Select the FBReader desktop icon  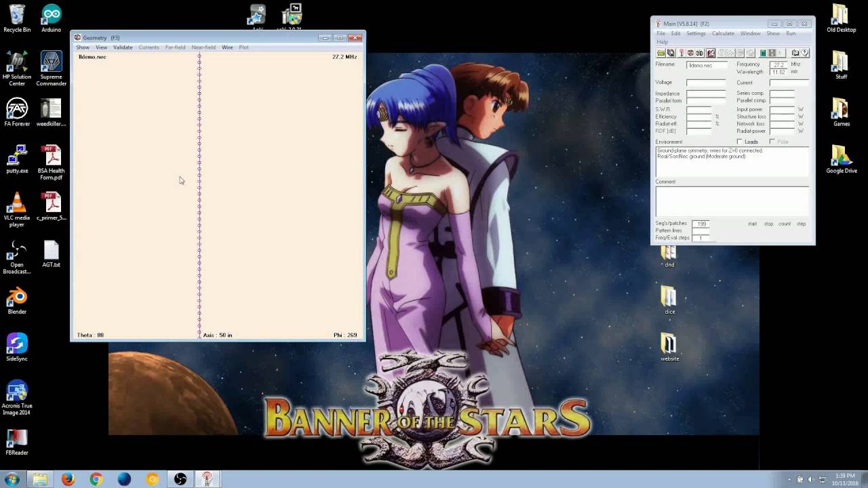pyautogui.click(x=17, y=441)
